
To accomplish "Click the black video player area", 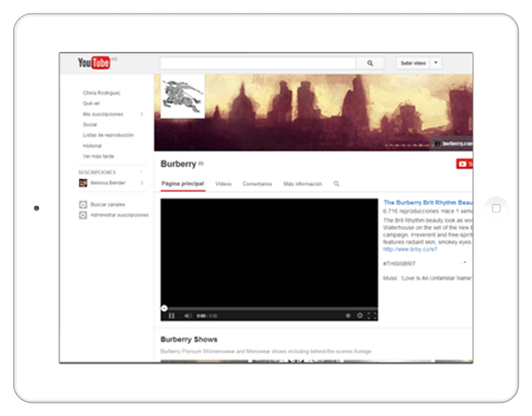I will coord(270,253).
